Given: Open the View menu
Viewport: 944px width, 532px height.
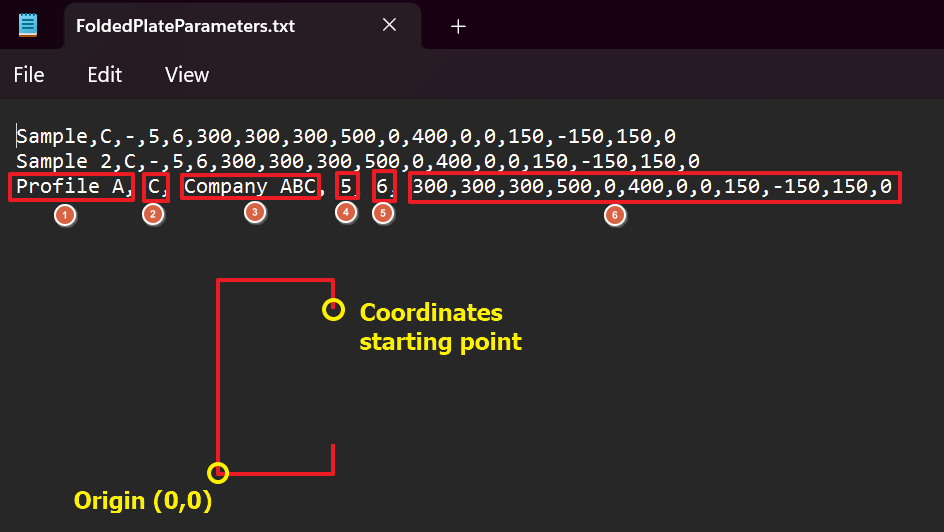Looking at the screenshot, I should (187, 75).
